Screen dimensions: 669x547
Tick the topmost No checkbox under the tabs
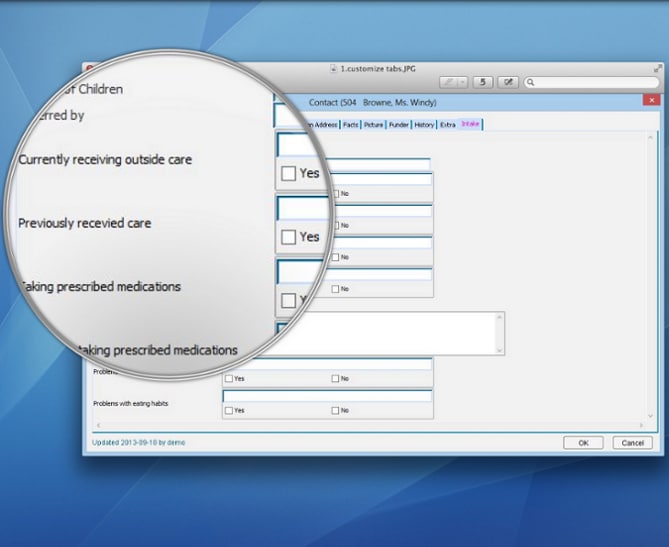(x=335, y=194)
